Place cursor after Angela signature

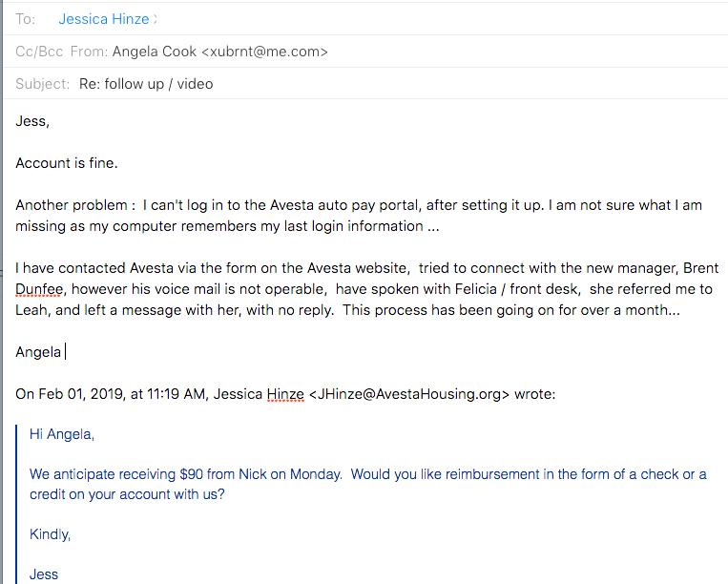coord(64,352)
